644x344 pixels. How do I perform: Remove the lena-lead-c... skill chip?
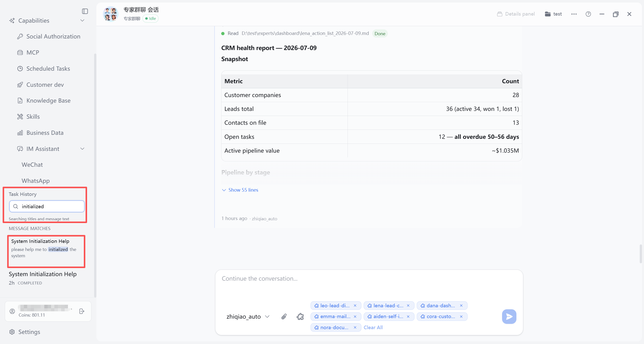coord(408,306)
